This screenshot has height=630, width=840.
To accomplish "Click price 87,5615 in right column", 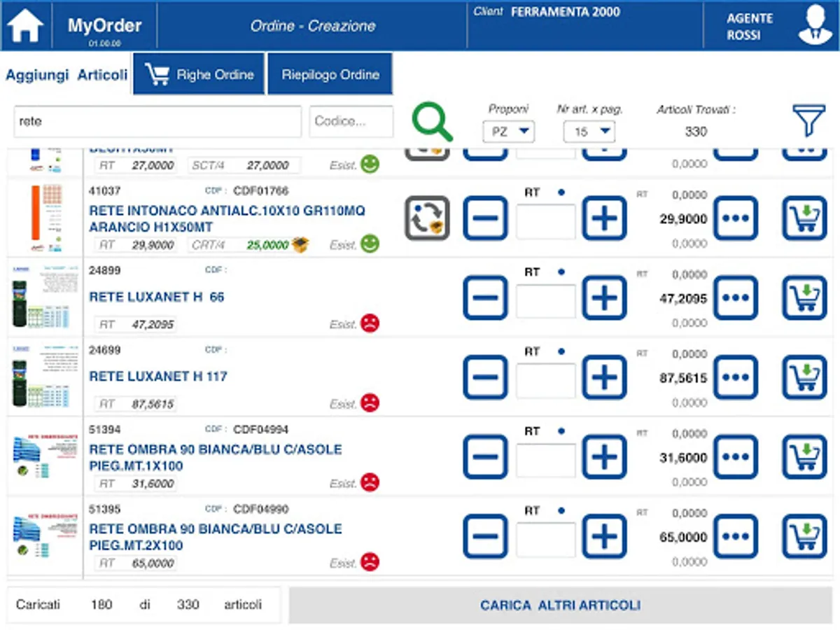I will (x=683, y=378).
